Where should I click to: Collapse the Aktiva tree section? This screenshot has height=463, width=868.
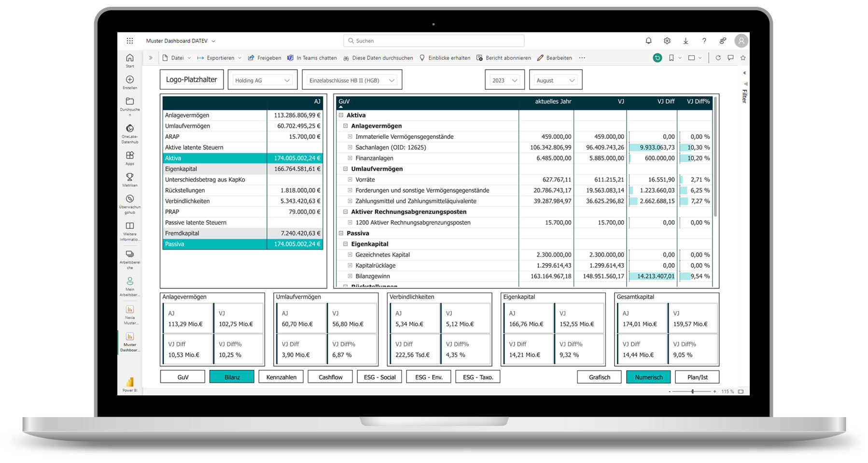tap(341, 115)
